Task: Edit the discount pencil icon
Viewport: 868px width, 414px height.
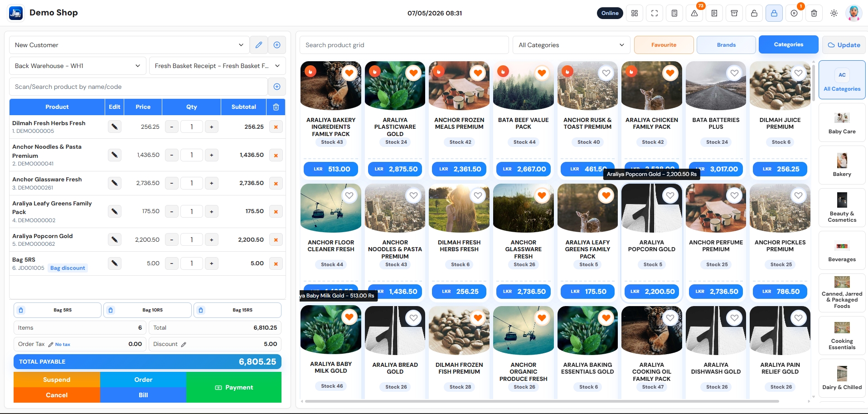Action: point(184,345)
